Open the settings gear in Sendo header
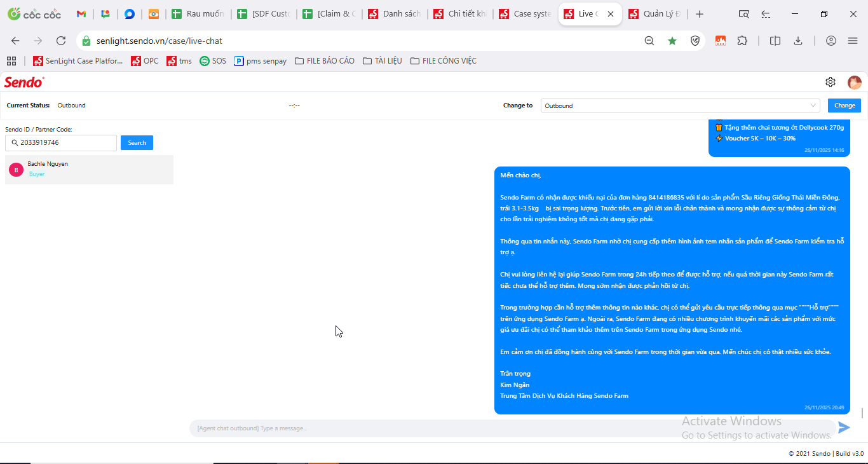868x464 pixels. [x=831, y=82]
